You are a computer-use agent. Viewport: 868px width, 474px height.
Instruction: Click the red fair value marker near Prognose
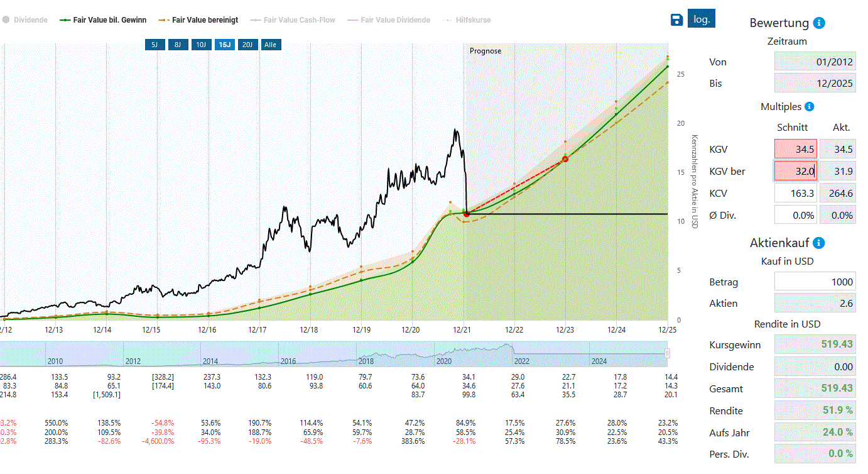pyautogui.click(x=467, y=213)
